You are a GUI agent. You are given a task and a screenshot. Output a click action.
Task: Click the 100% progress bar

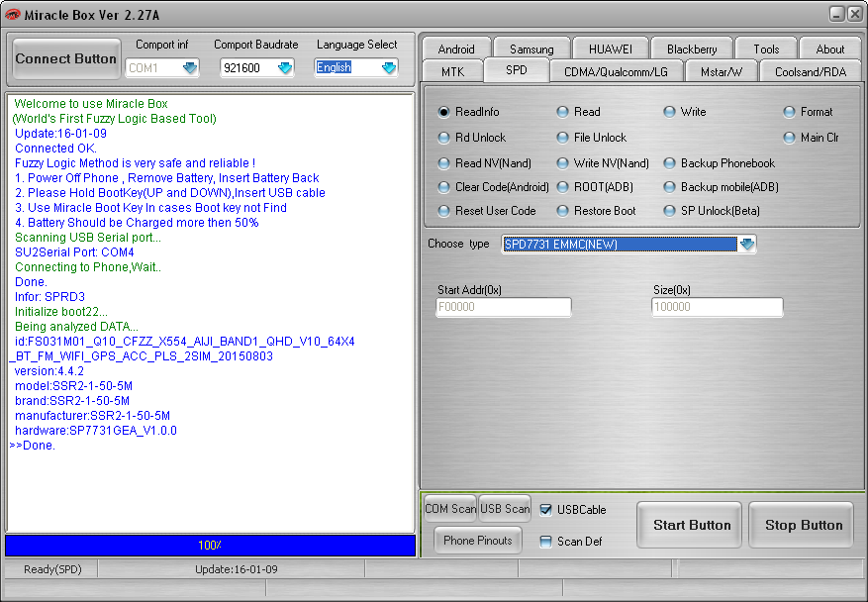[211, 546]
